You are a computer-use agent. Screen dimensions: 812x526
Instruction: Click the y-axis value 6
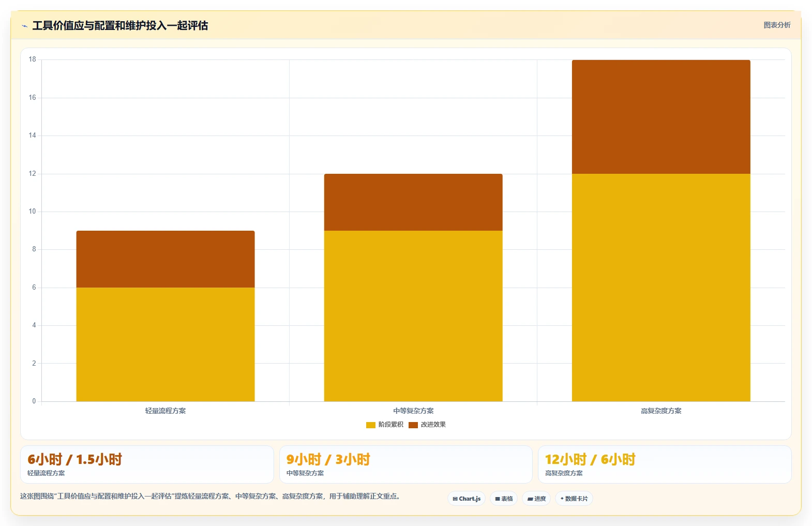[34, 288]
